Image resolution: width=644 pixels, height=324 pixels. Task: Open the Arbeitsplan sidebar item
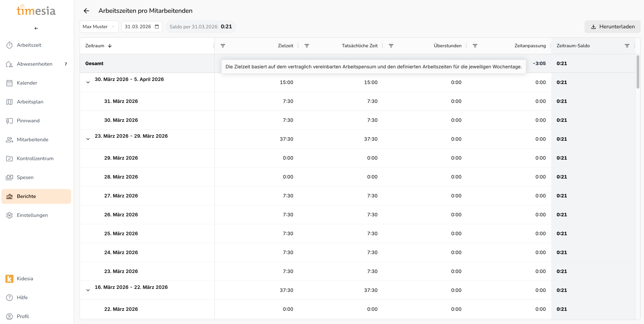coord(30,102)
